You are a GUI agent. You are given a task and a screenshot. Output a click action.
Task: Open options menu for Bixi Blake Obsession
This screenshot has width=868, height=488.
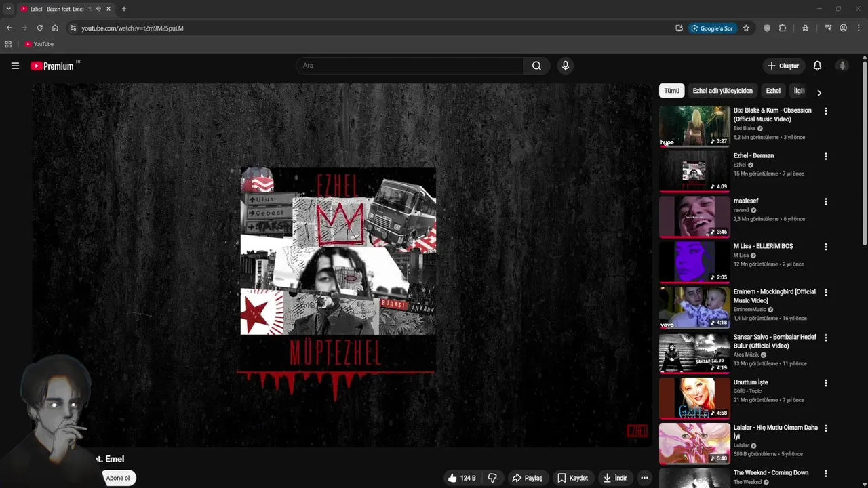[825, 111]
